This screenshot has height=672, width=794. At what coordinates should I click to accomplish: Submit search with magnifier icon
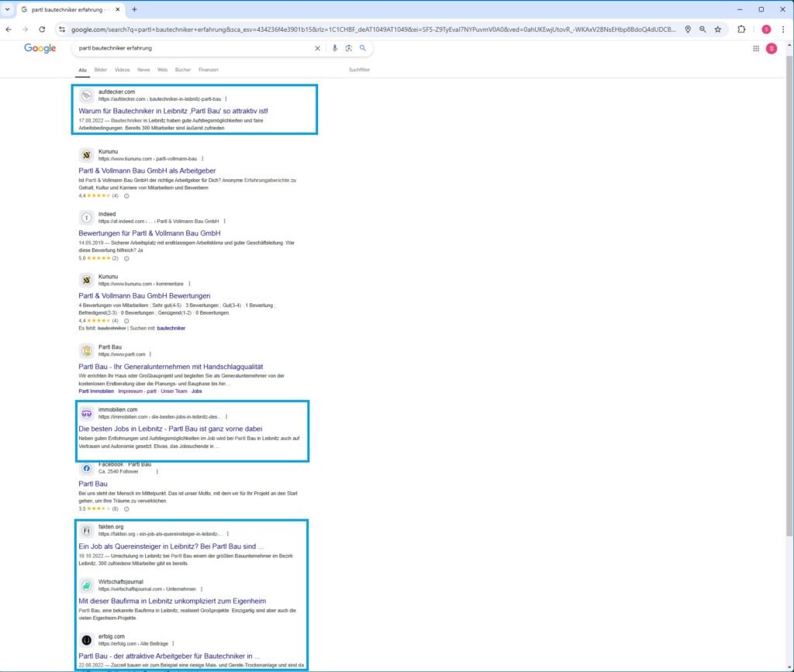coord(363,48)
